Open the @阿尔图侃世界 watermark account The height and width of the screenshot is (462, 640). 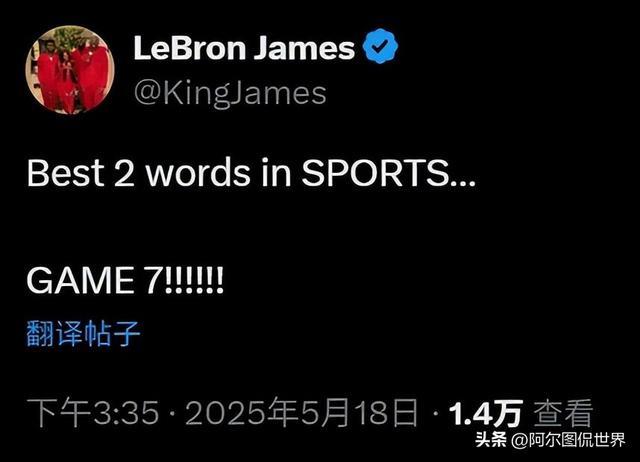(x=568, y=440)
